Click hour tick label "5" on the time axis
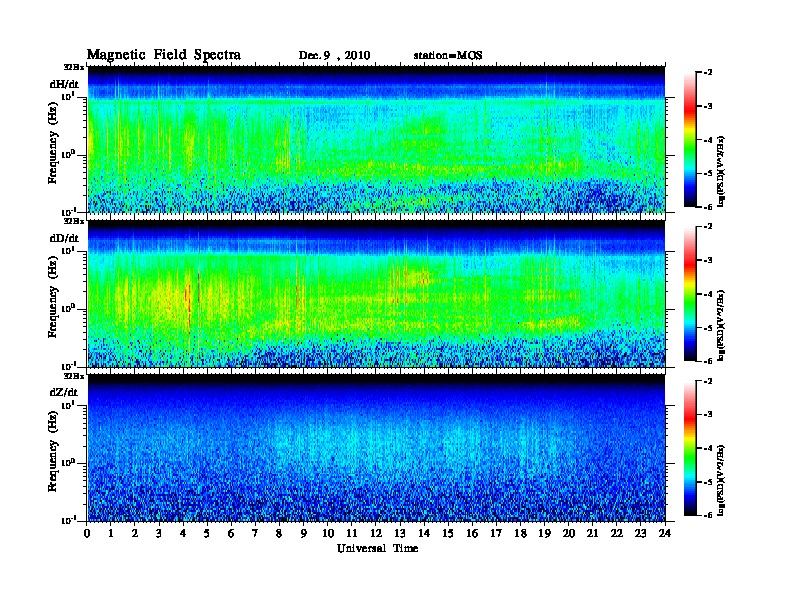 point(207,534)
